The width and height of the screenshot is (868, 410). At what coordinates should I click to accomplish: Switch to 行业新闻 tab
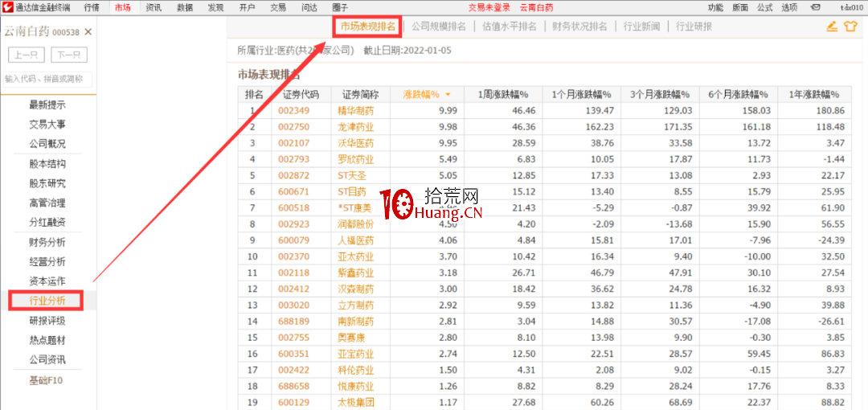coord(642,26)
